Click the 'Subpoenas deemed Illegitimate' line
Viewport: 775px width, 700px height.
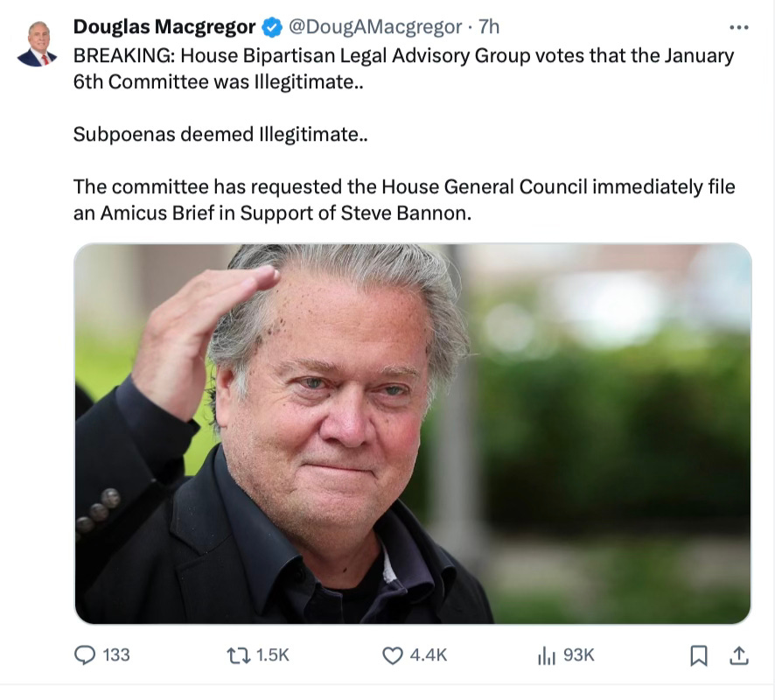coord(220,135)
